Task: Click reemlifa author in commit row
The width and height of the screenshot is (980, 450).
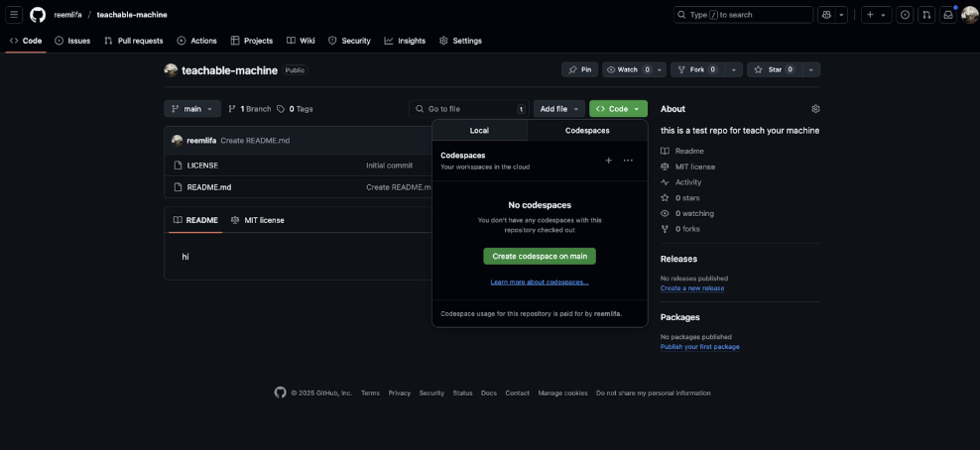Action: tap(201, 141)
